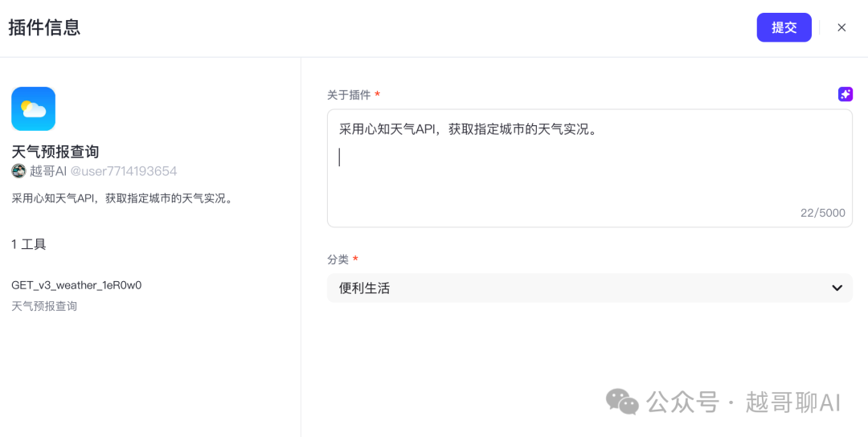Open the 越哥AI author name link
This screenshot has width=868, height=437.
(48, 171)
